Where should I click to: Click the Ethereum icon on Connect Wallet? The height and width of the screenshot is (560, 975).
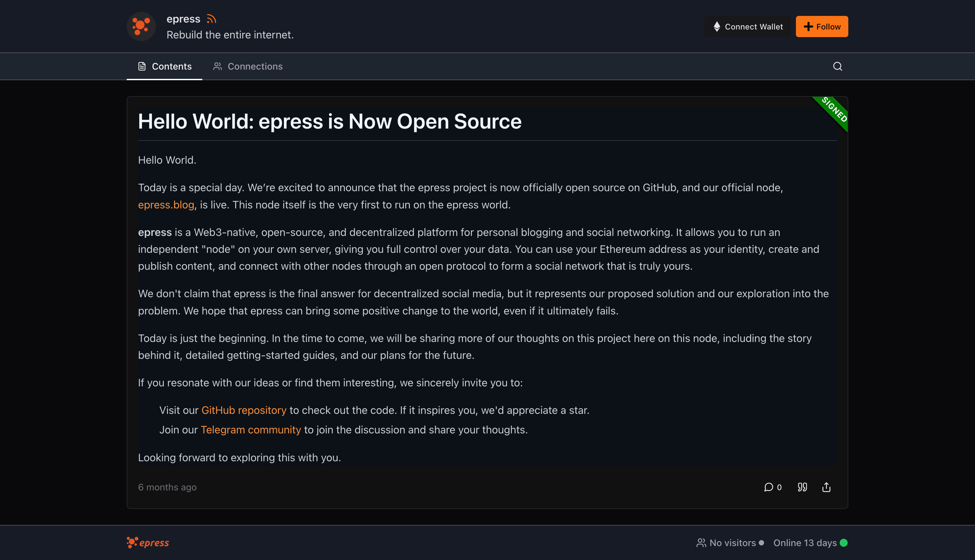tap(717, 26)
